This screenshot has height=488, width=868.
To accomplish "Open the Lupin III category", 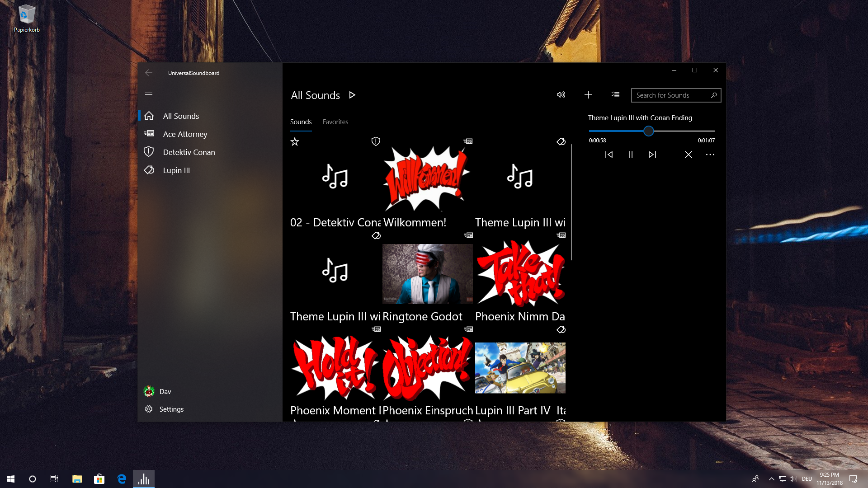I will click(x=210, y=170).
